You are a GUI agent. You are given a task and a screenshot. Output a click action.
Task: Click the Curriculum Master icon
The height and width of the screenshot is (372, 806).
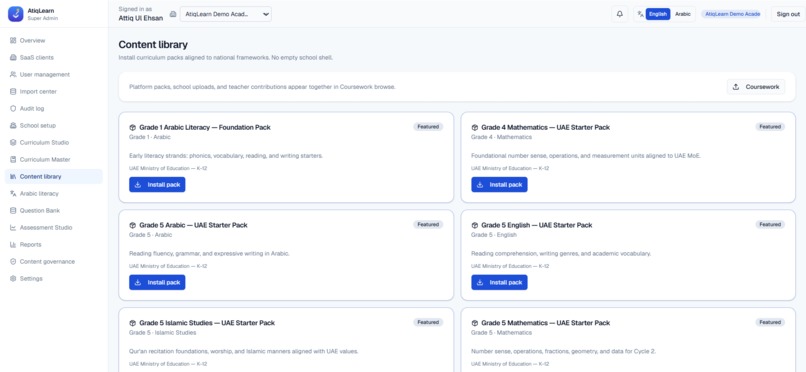click(13, 159)
